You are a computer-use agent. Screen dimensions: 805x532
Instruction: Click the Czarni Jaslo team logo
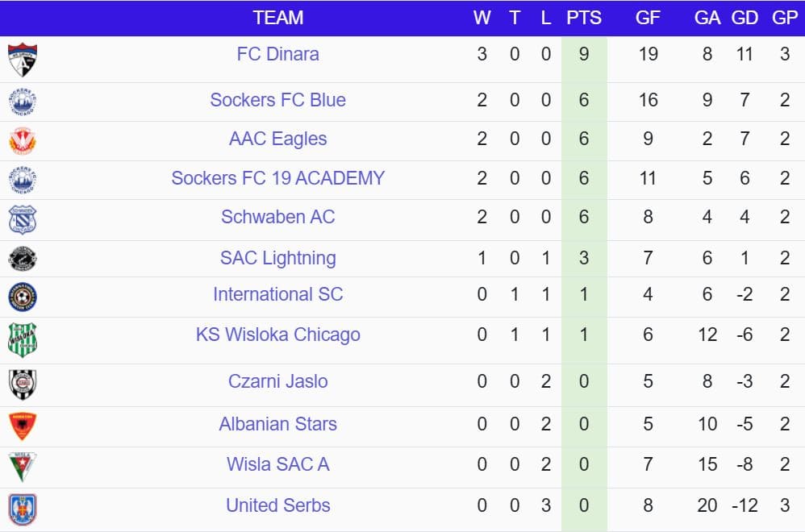click(23, 384)
